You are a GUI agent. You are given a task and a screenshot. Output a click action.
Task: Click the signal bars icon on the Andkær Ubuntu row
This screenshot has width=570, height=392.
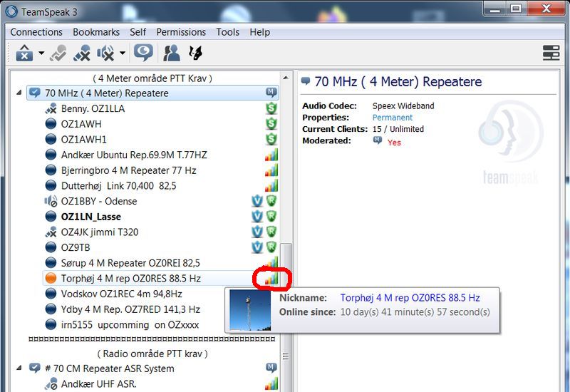click(271, 155)
